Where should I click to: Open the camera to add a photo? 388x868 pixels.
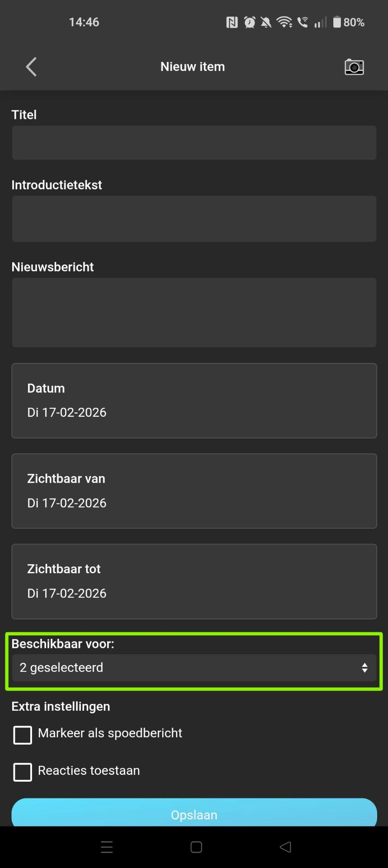click(354, 67)
